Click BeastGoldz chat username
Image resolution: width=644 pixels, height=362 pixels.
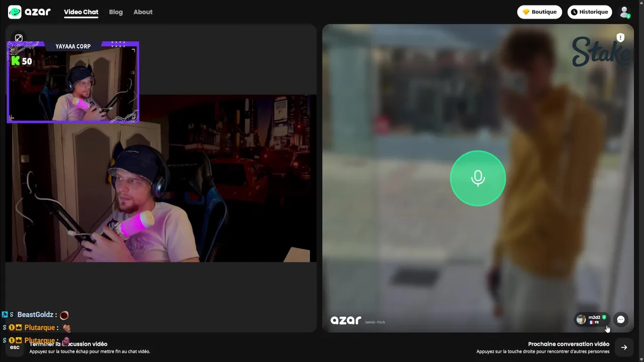click(x=35, y=315)
